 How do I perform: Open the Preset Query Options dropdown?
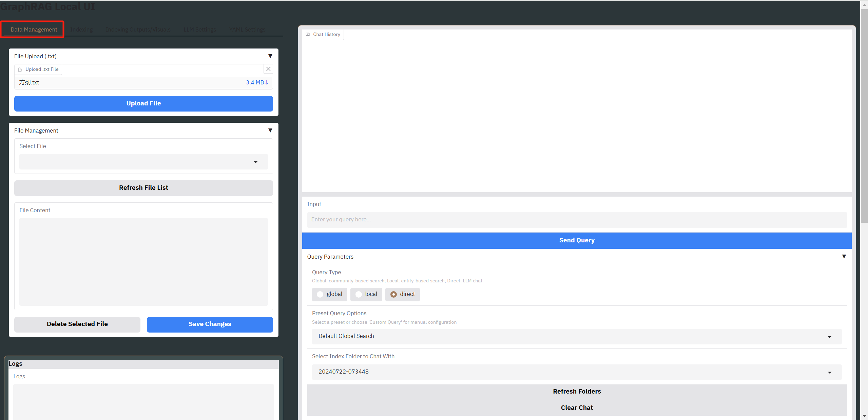click(x=576, y=336)
